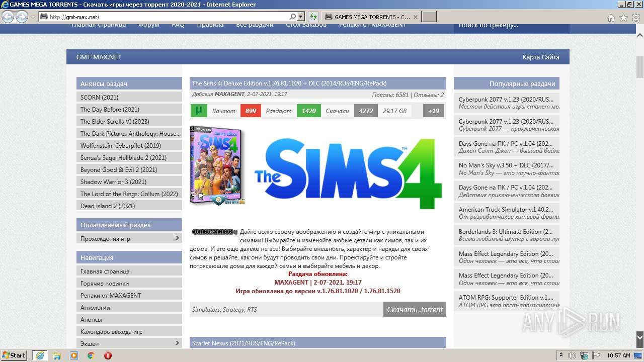
Task: Click the Sims 4 game box cover image
Action: point(217,165)
